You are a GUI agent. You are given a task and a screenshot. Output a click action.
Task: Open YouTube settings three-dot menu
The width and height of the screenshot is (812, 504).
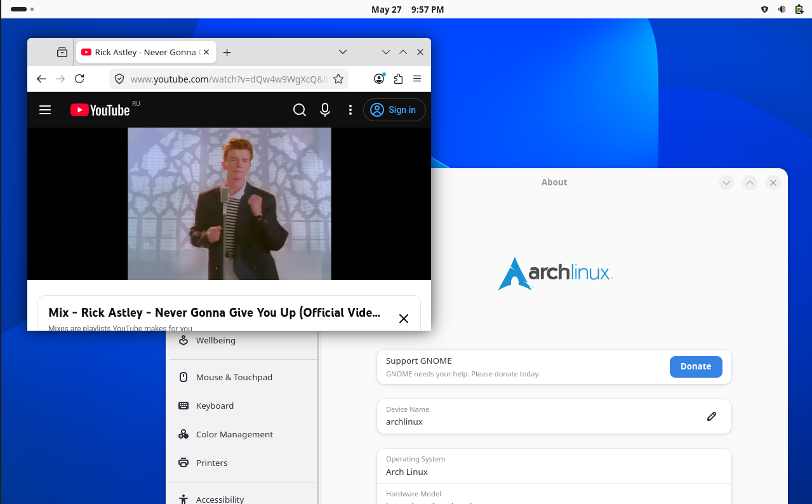(x=350, y=110)
